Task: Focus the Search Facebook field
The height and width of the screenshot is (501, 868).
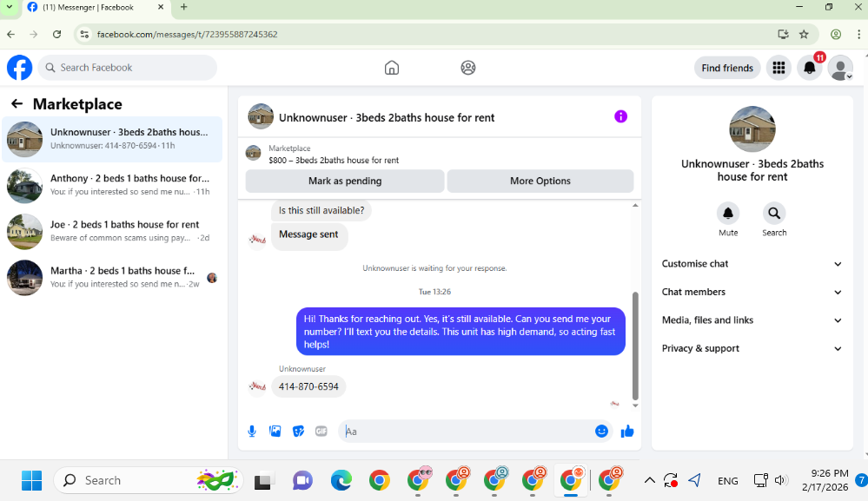Action: tap(128, 68)
